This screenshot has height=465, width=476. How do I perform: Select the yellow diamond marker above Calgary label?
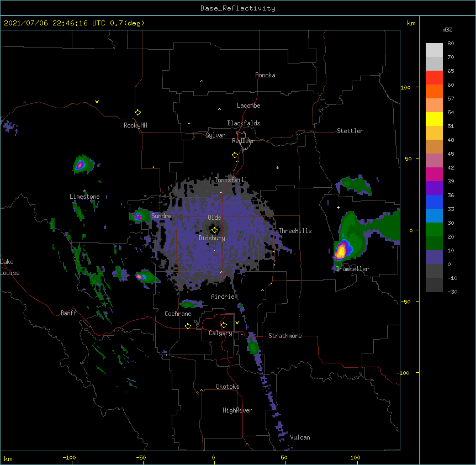(x=224, y=325)
